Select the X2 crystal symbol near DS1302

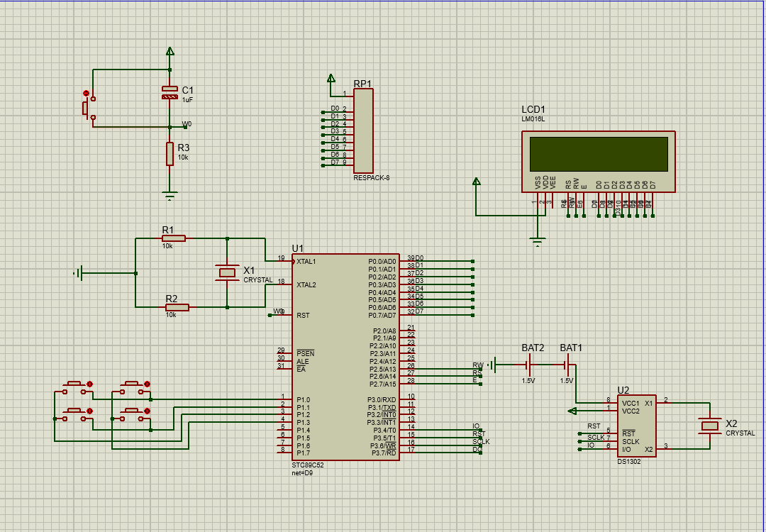(x=710, y=426)
